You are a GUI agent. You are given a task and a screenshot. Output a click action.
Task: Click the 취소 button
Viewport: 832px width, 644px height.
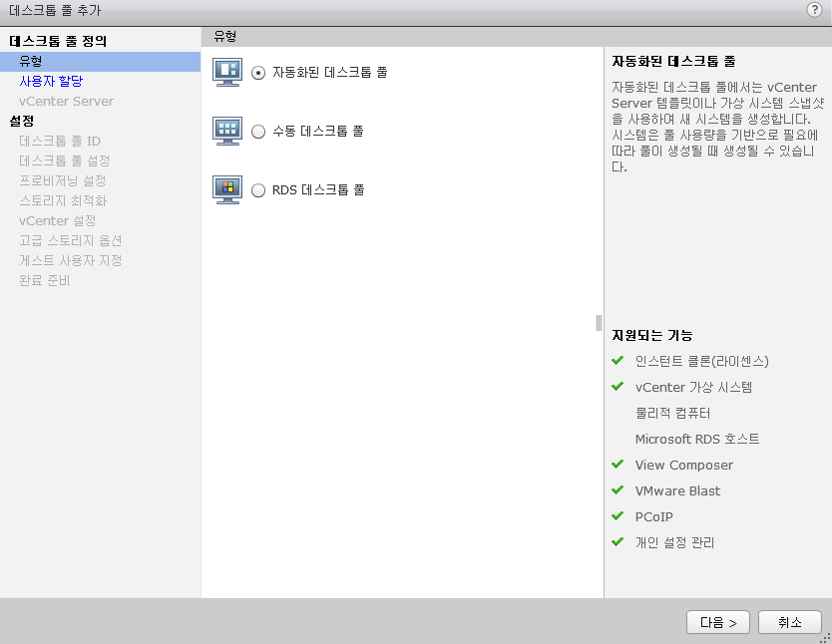789,622
